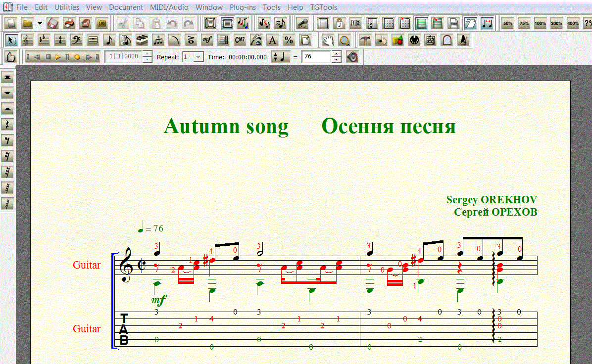Set zoom to 200%
This screenshot has height=364, width=592.
(556, 23)
